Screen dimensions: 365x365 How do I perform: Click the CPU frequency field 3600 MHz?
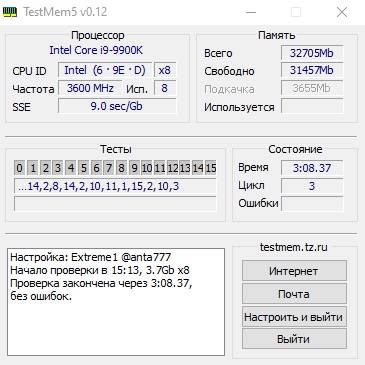click(x=90, y=88)
